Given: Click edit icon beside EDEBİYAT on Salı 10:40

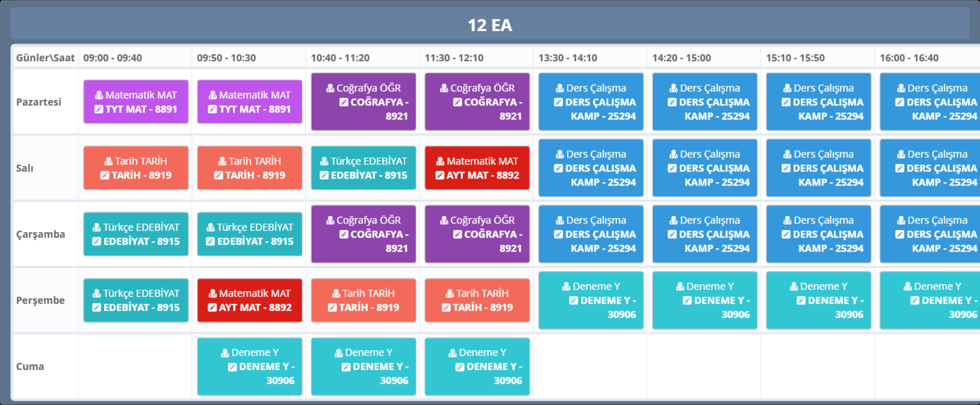Looking at the screenshot, I should tap(324, 175).
